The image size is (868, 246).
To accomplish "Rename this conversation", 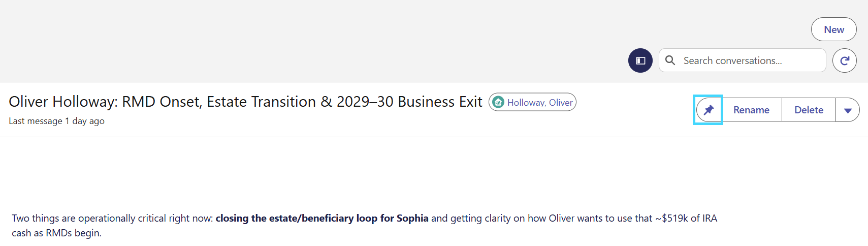I will (751, 110).
